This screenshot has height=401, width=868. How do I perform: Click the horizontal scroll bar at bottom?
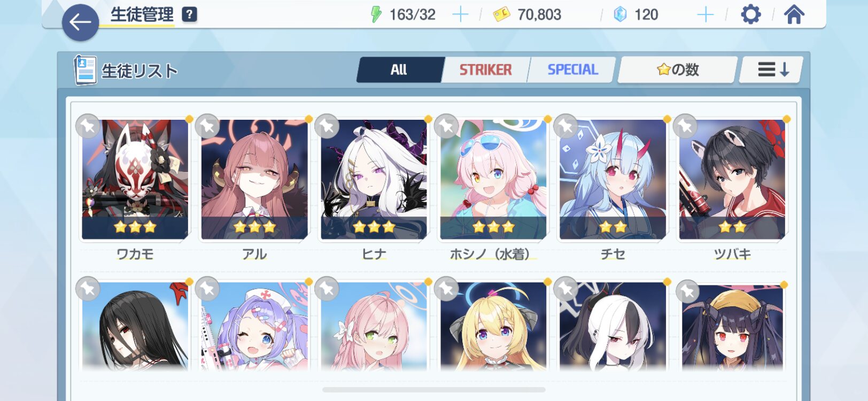coord(434,390)
